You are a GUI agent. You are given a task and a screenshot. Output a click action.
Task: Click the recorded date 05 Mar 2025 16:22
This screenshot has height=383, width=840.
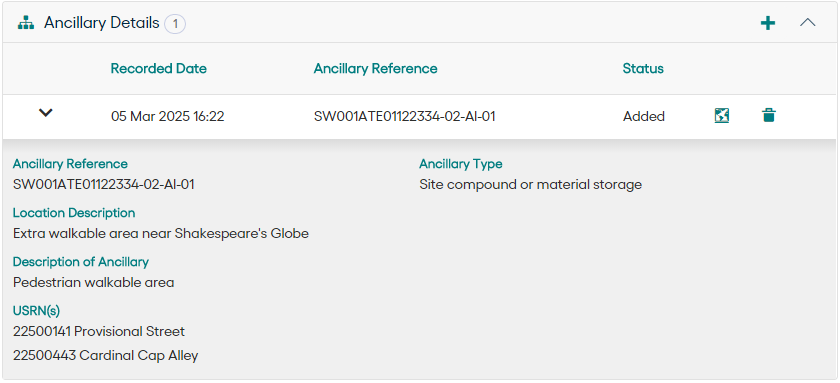(x=167, y=116)
